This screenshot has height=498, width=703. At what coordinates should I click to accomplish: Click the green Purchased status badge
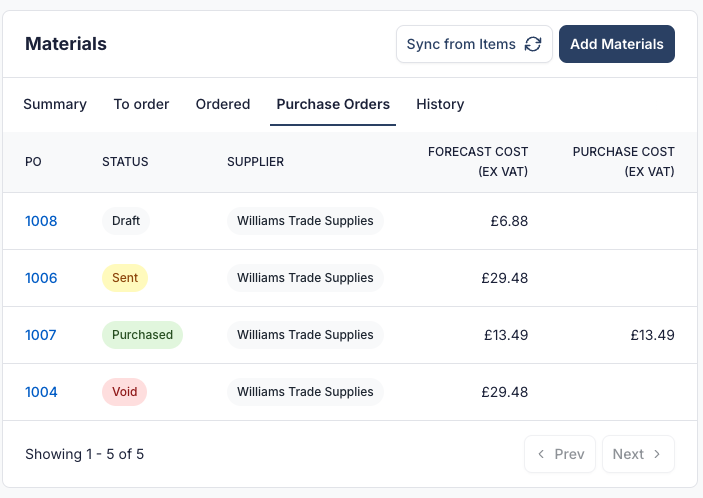pyautogui.click(x=142, y=335)
